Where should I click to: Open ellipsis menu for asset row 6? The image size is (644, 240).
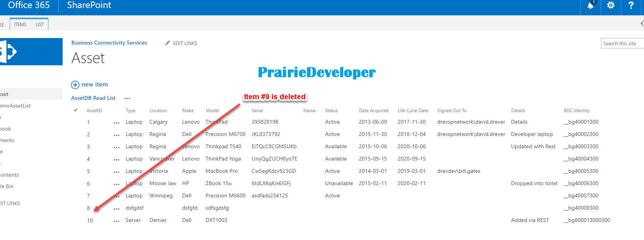tap(116, 184)
